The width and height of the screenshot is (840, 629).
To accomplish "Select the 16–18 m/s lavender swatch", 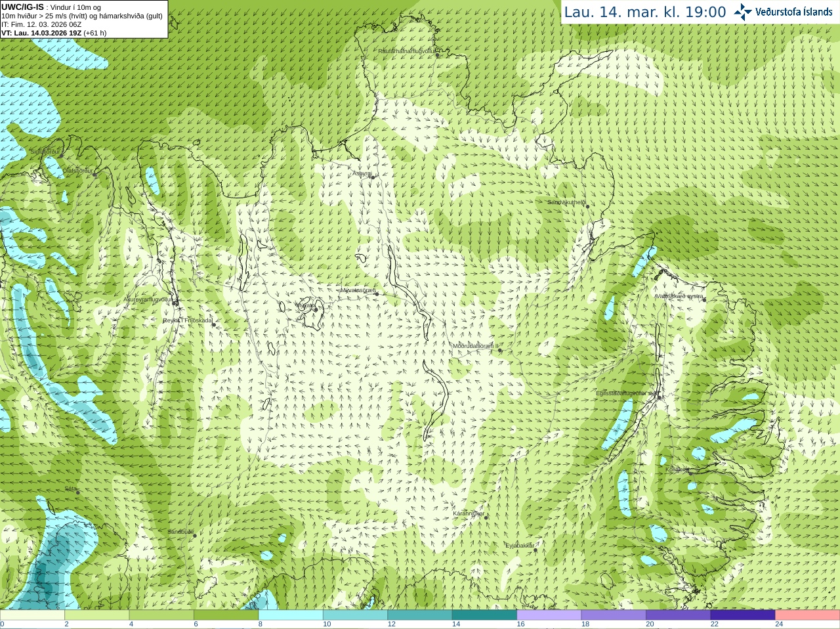I will 549,615.
